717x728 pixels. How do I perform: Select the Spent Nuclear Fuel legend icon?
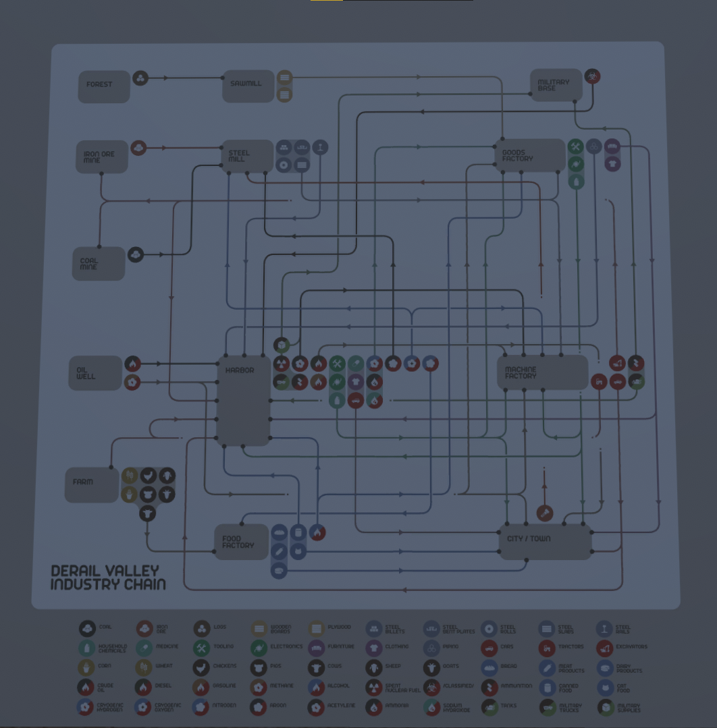click(x=374, y=687)
